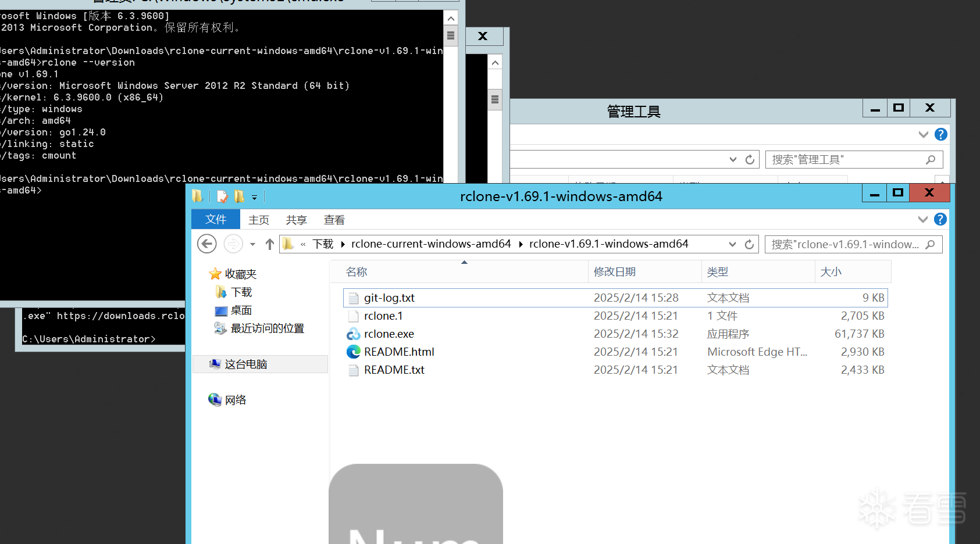The height and width of the screenshot is (544, 980).
Task: Open 桌面 in the navigation pane
Action: click(241, 310)
